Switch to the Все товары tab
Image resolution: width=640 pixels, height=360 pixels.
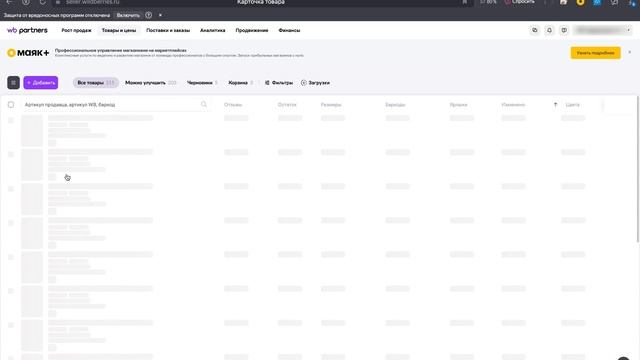tap(96, 82)
